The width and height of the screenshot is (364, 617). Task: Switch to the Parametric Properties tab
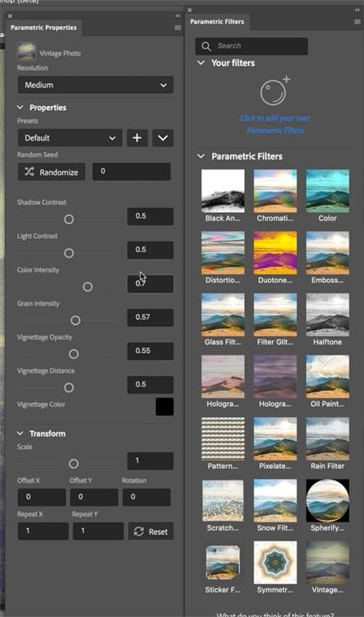click(x=44, y=27)
